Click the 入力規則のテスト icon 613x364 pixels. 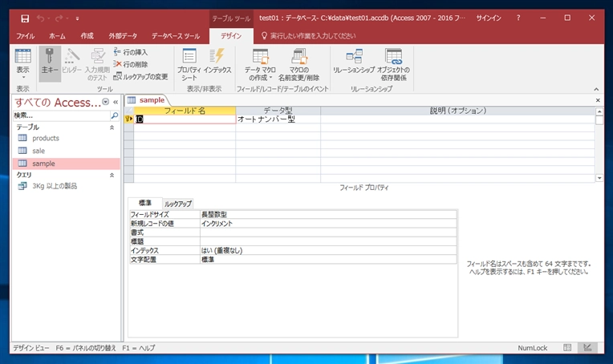click(x=98, y=56)
